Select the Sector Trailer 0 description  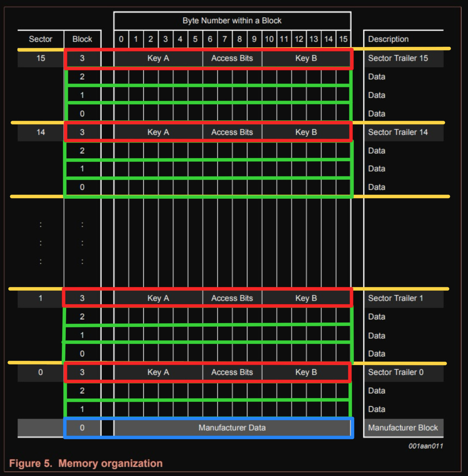coord(396,372)
